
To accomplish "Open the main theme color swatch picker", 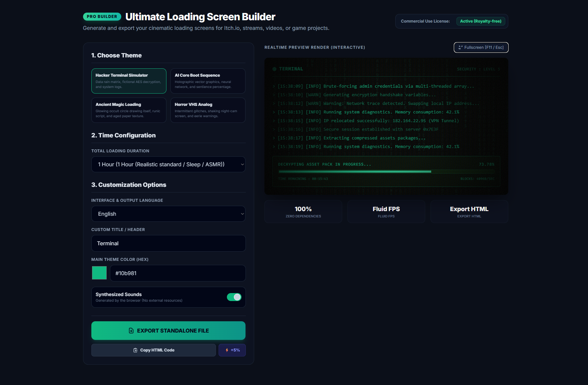I will (99, 273).
